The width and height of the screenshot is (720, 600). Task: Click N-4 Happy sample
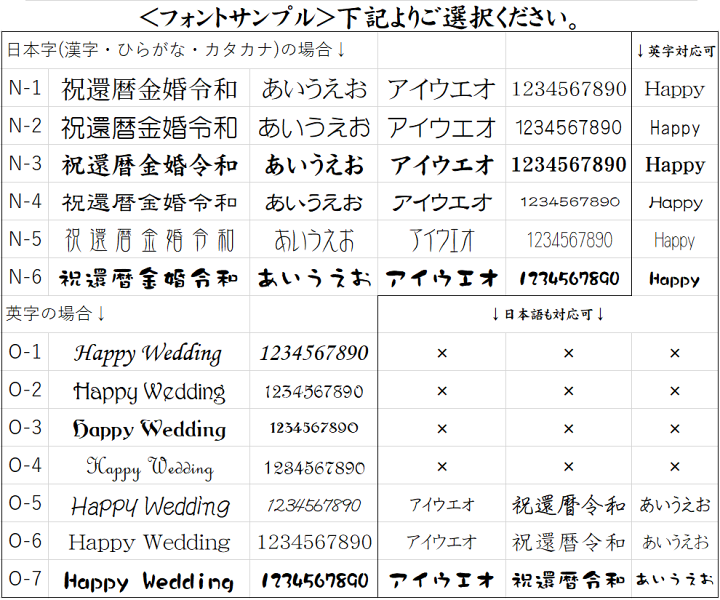pyautogui.click(x=675, y=203)
